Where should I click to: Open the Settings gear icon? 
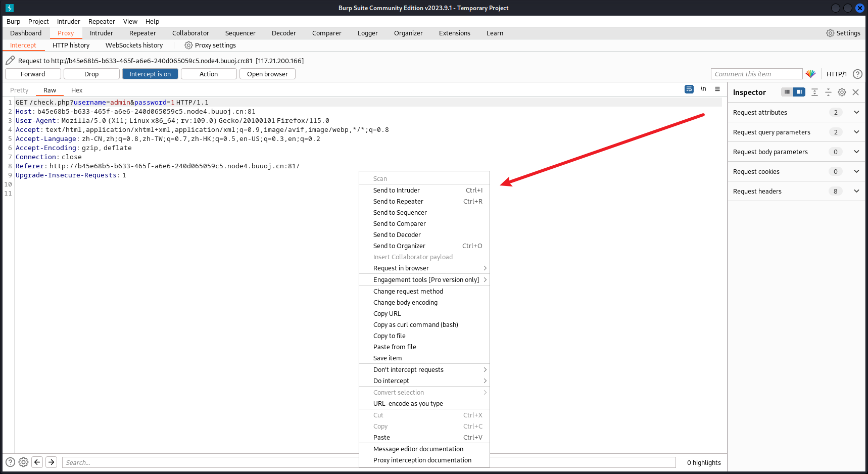coord(830,33)
